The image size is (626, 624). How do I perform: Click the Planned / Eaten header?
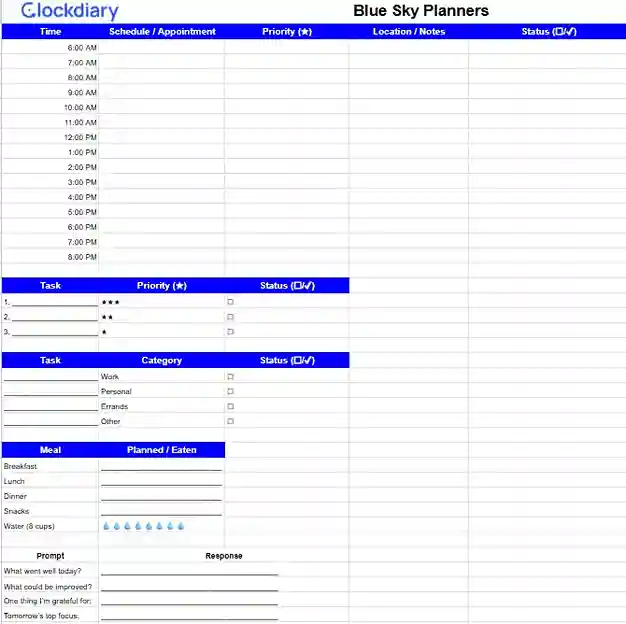(162, 450)
